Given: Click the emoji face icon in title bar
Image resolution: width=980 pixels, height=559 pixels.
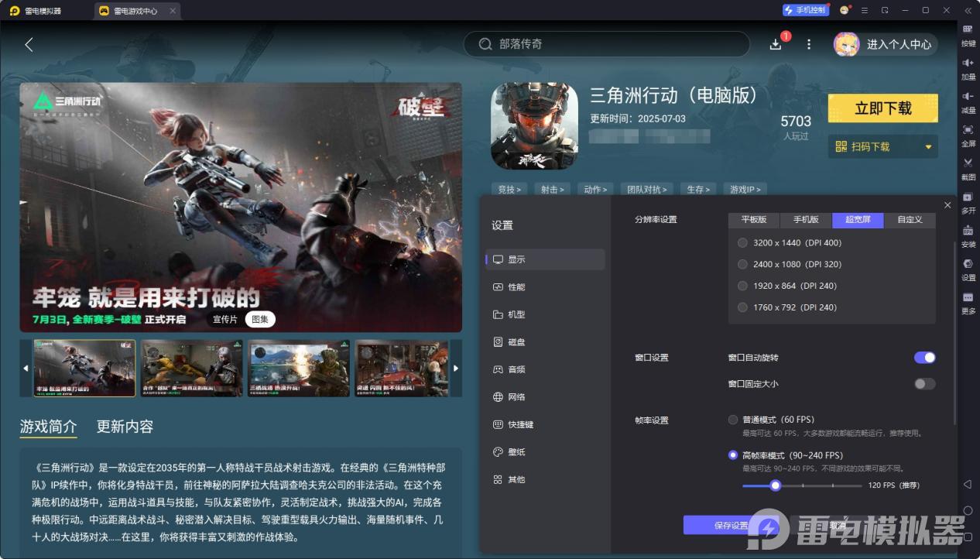Looking at the screenshot, I should 844,10.
